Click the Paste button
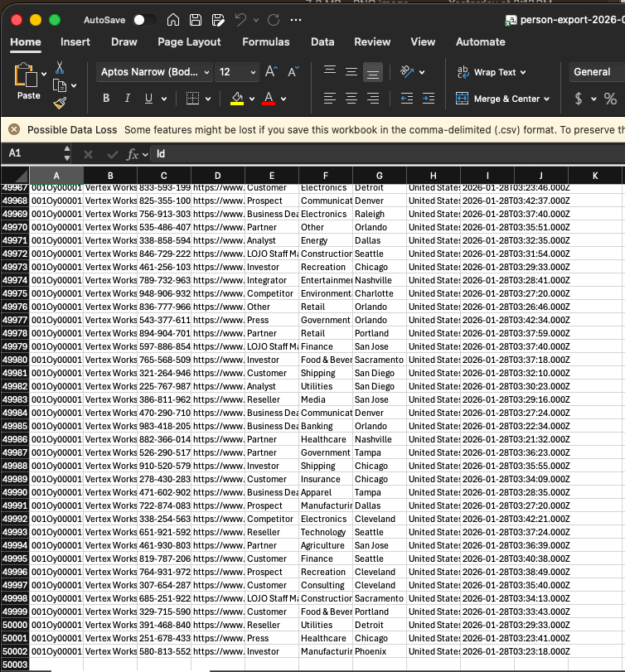 coord(28,83)
